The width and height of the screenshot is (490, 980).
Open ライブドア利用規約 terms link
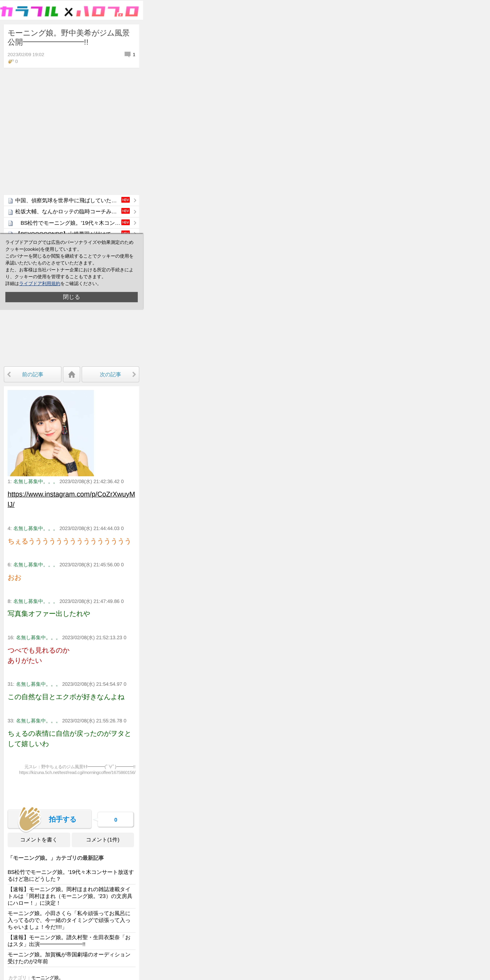[40, 283]
